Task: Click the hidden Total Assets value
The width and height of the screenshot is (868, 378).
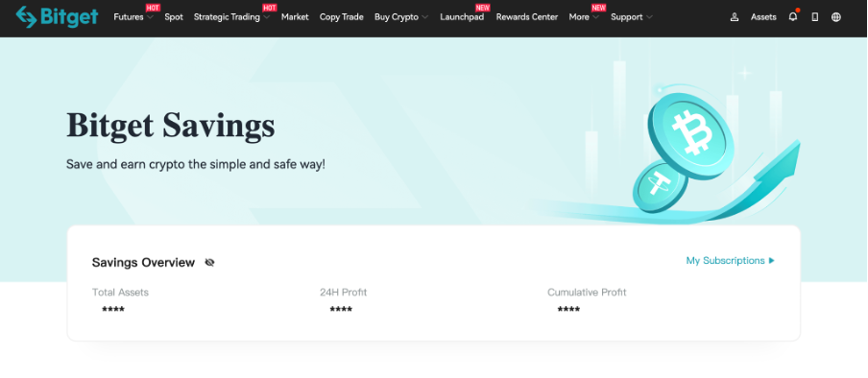Action: 113,309
